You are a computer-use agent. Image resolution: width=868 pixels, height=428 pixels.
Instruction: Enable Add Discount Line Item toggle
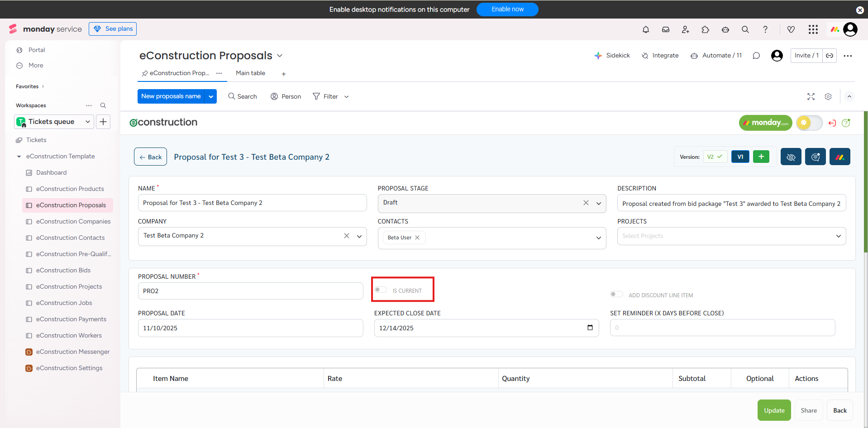click(616, 295)
